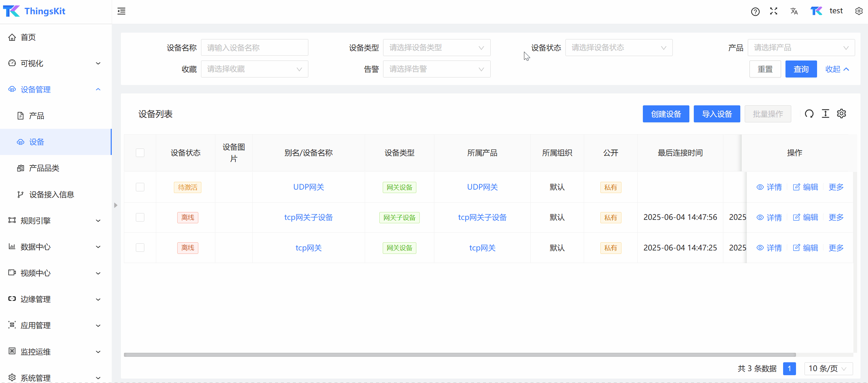
Task: Select the tcp网关子设备 row checkbox
Action: [140, 217]
